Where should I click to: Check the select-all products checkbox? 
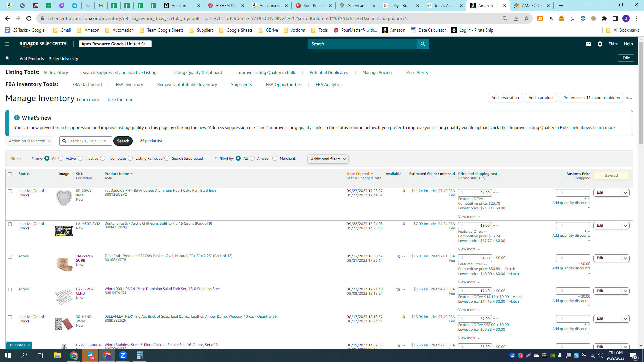pos(10,174)
